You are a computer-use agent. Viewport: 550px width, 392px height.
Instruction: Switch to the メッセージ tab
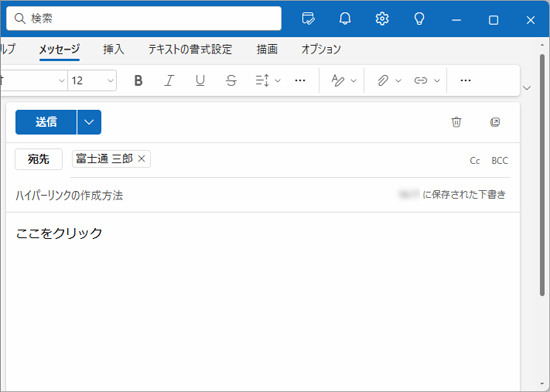59,49
